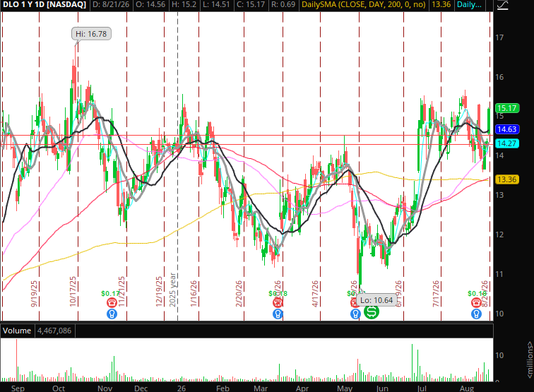Click the blue 14.63 price level tag
534x392 pixels.
click(x=506, y=129)
